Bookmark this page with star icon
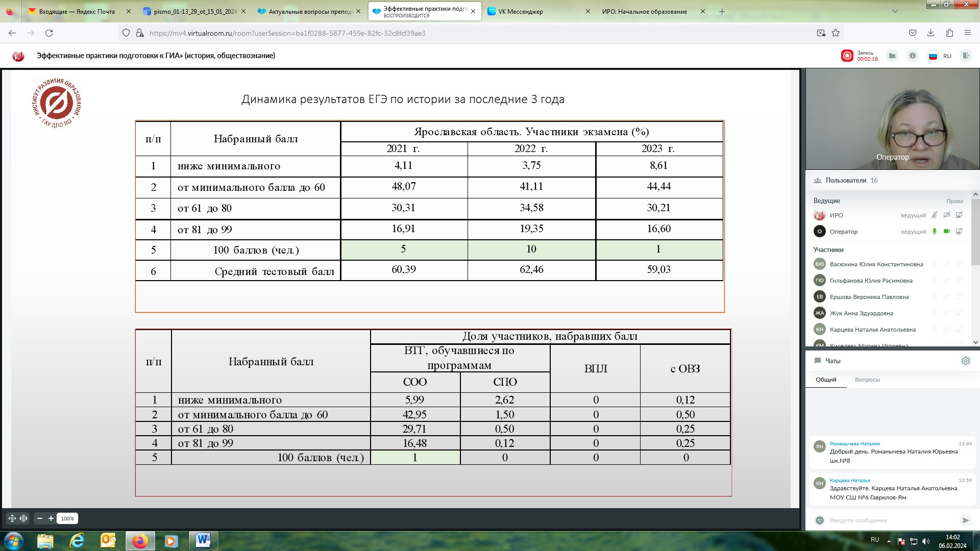Viewport: 980px width, 551px height. pos(836,33)
